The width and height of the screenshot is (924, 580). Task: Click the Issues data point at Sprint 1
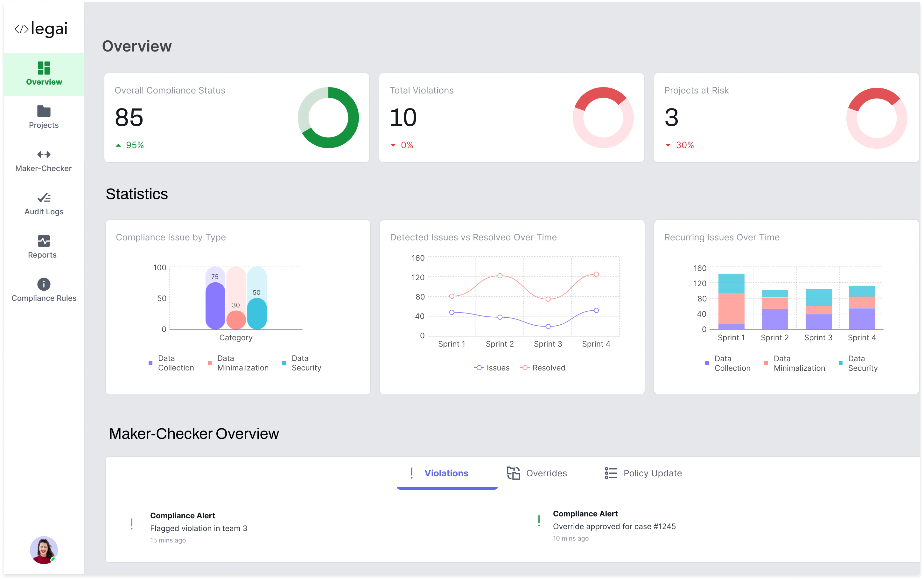pos(451,313)
